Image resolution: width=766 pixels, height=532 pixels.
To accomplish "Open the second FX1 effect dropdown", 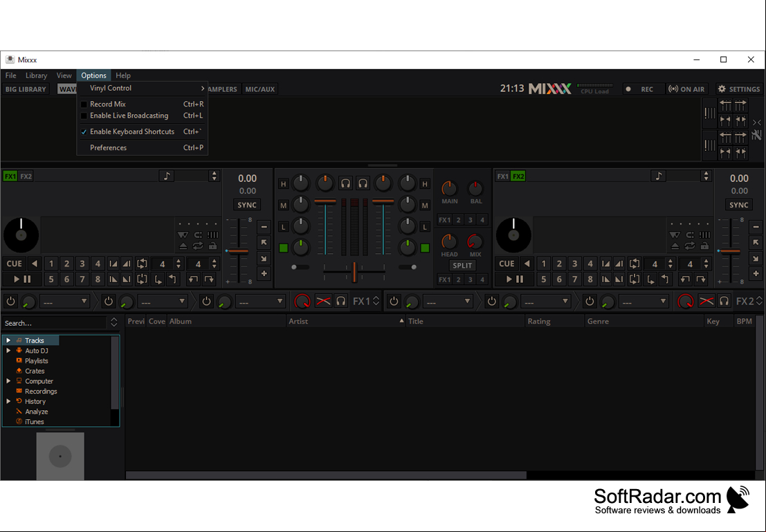I will [x=162, y=302].
